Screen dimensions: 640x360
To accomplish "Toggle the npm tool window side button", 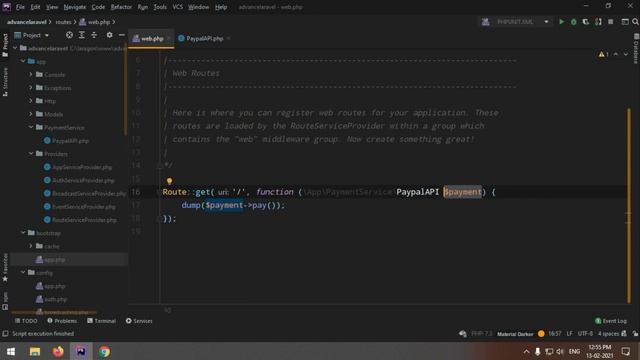I will point(5,301).
